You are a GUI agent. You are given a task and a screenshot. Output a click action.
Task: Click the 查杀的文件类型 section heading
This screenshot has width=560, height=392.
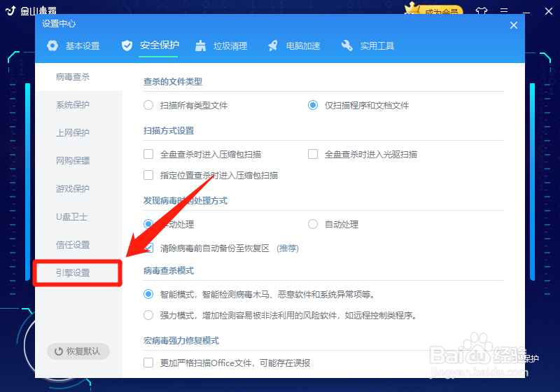(x=173, y=82)
